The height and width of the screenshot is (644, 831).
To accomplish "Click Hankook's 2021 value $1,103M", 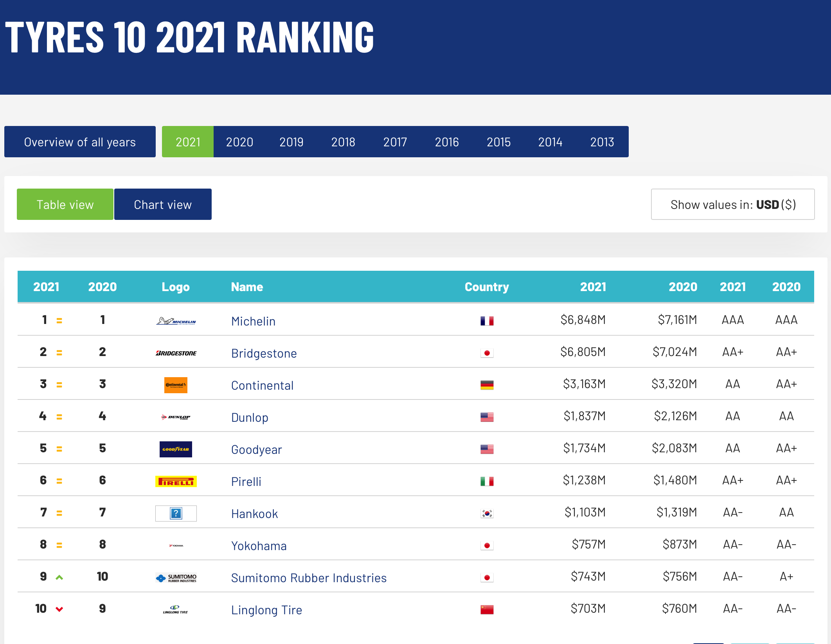I will point(585,512).
